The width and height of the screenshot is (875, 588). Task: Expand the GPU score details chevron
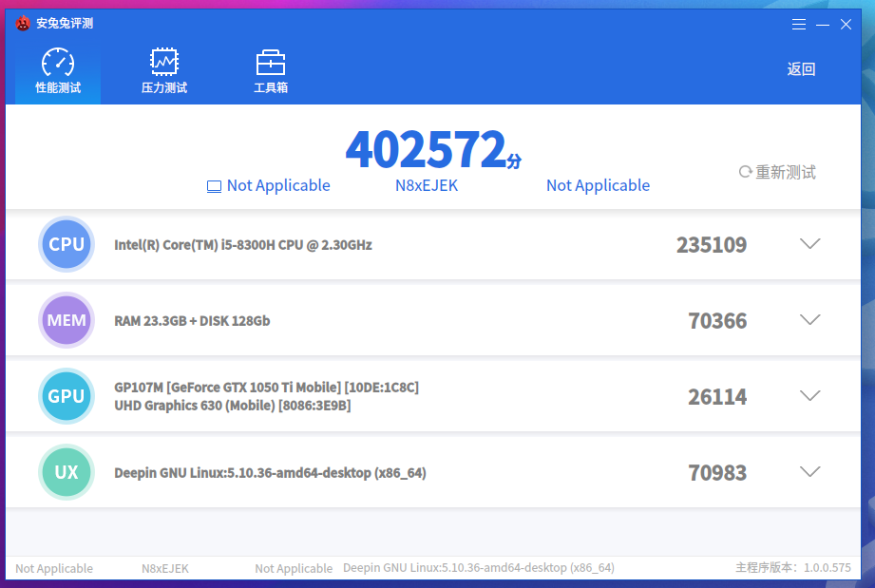[809, 396]
